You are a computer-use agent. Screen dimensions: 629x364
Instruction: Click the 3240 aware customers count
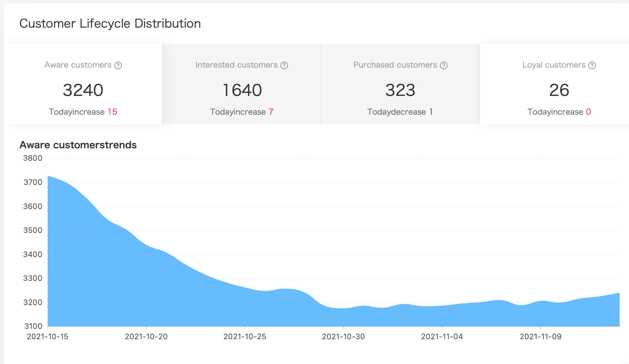click(x=83, y=90)
